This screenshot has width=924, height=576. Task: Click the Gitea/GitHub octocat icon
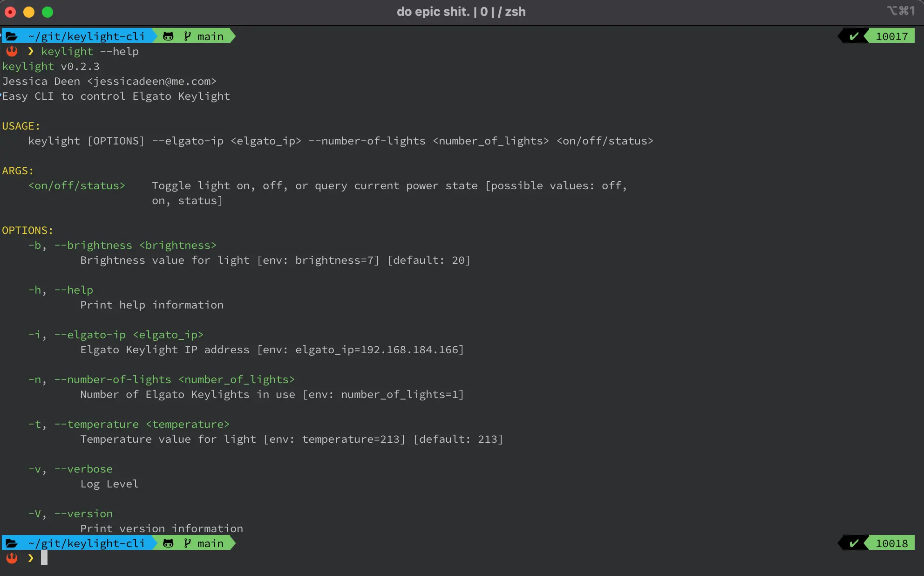click(x=167, y=36)
